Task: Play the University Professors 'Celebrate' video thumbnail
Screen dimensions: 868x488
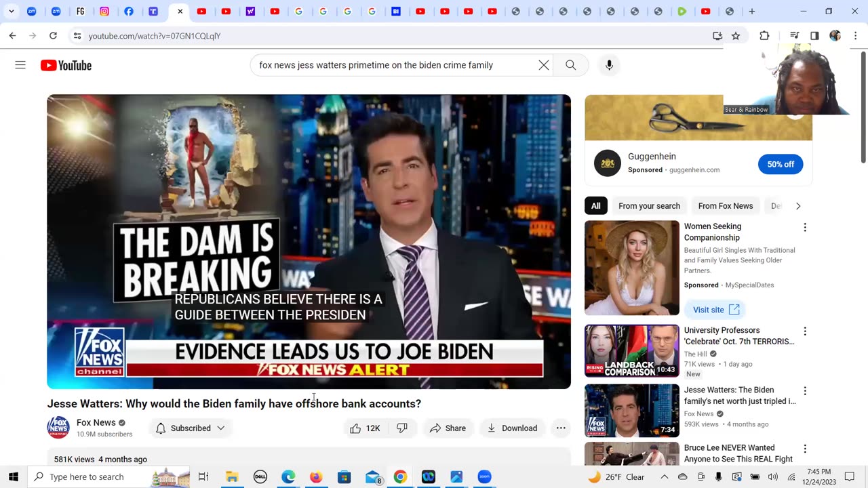Action: tap(632, 351)
